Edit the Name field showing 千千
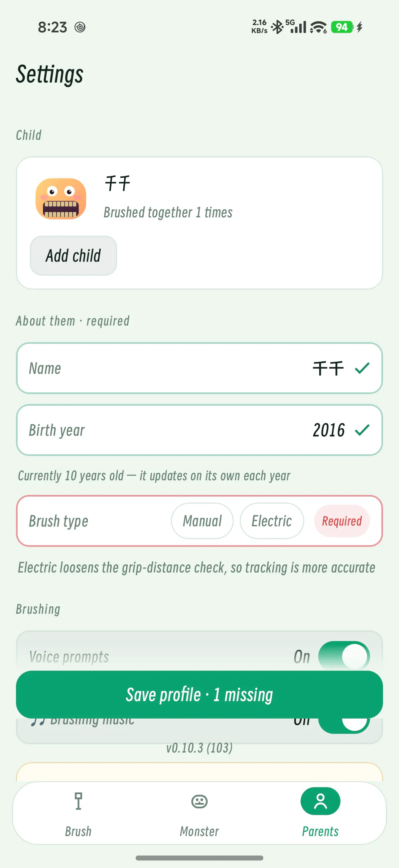 [x=199, y=368]
